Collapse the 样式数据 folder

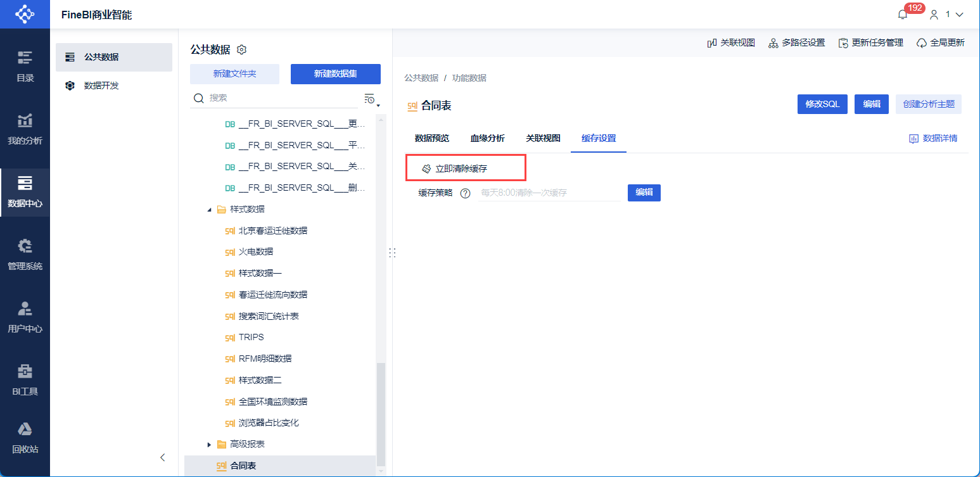(x=210, y=210)
